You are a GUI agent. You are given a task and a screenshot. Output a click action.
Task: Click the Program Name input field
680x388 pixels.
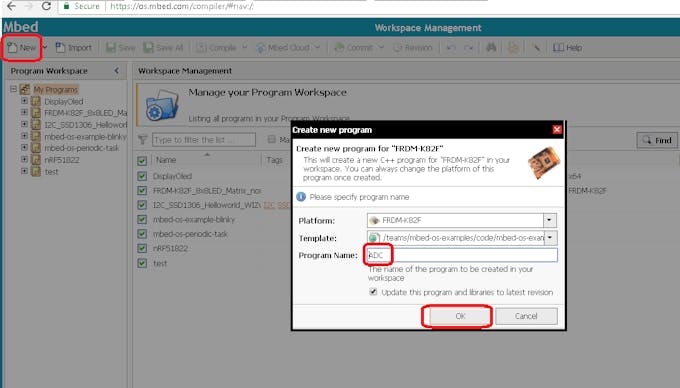tap(462, 255)
